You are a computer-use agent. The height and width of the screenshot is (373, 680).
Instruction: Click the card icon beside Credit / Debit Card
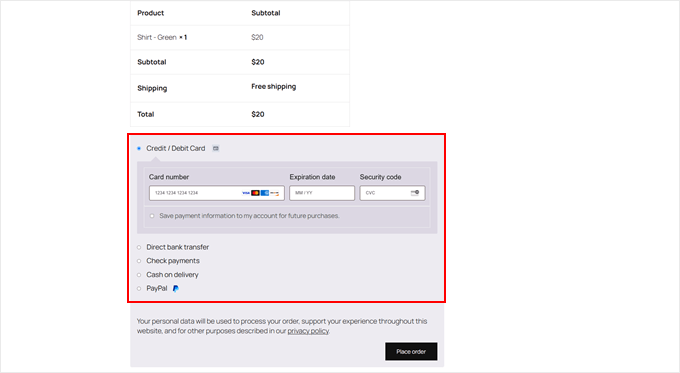(x=216, y=148)
